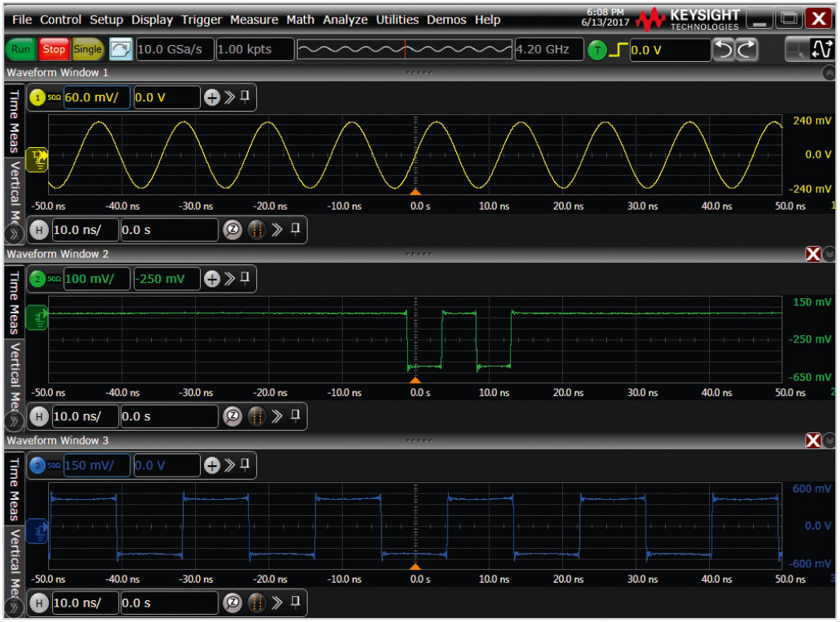This screenshot has height=622, width=840.
Task: Click the plus icon in Waveform Window 2
Action: point(212,279)
